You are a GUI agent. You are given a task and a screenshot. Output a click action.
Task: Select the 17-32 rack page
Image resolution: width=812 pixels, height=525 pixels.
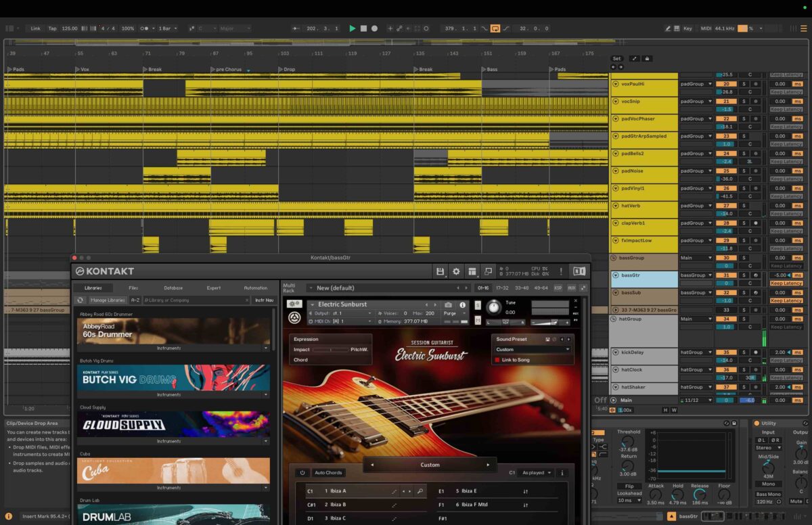pyautogui.click(x=502, y=288)
